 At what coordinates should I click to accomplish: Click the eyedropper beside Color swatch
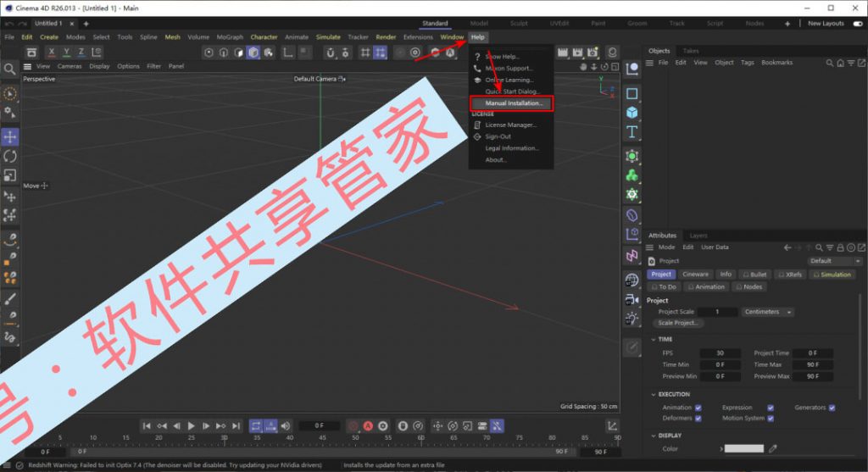click(x=773, y=448)
